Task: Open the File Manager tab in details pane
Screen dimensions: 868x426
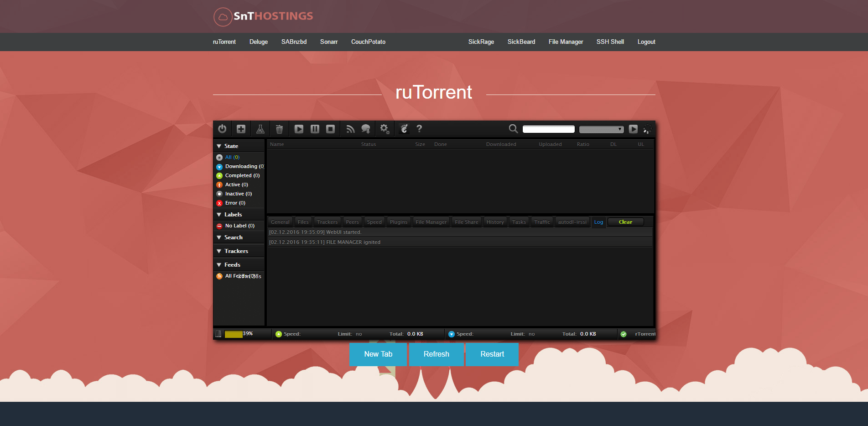Action: 431,222
